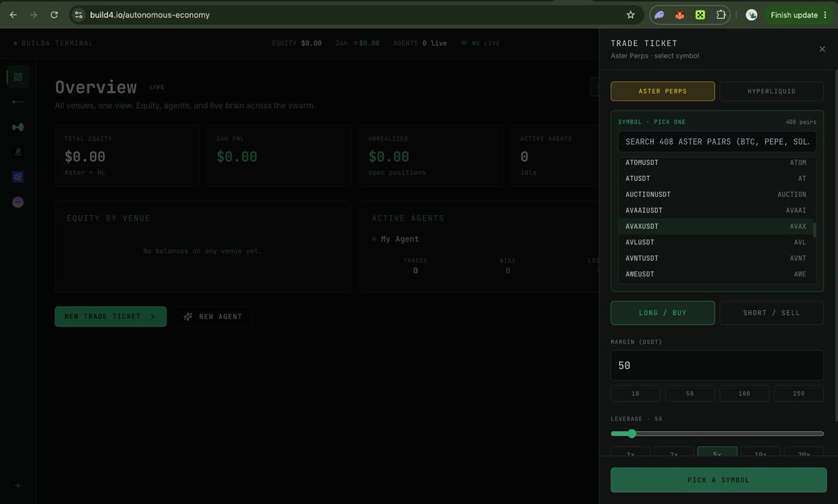Image resolution: width=838 pixels, height=504 pixels.
Task: Choose 10x leverage preset
Action: pos(760,452)
